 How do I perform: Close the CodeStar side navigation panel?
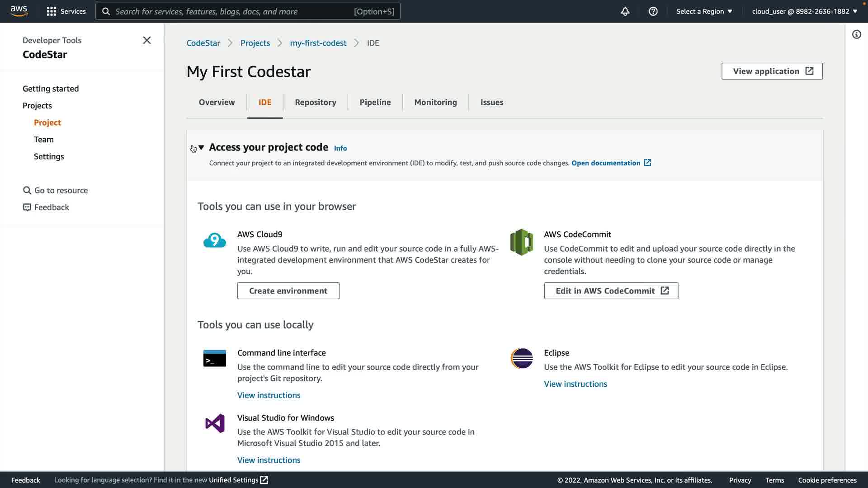click(146, 40)
